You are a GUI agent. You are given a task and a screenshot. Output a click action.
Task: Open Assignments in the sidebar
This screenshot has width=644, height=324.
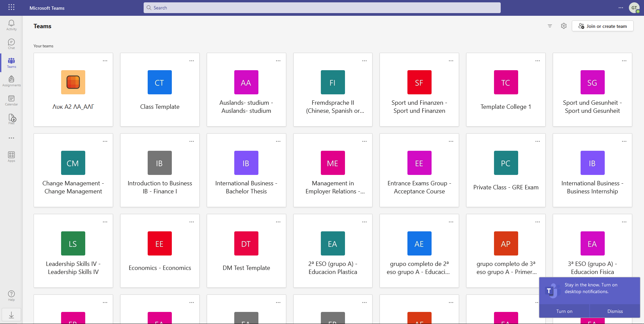click(11, 81)
